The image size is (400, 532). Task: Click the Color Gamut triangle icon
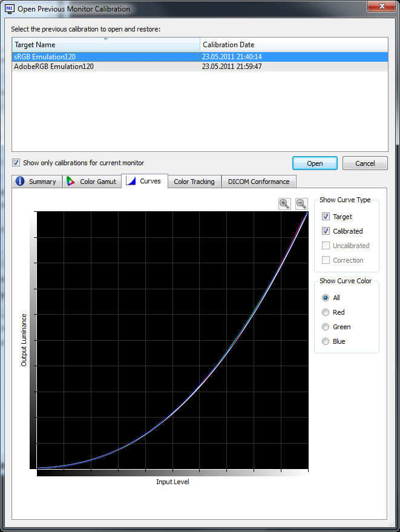click(71, 182)
